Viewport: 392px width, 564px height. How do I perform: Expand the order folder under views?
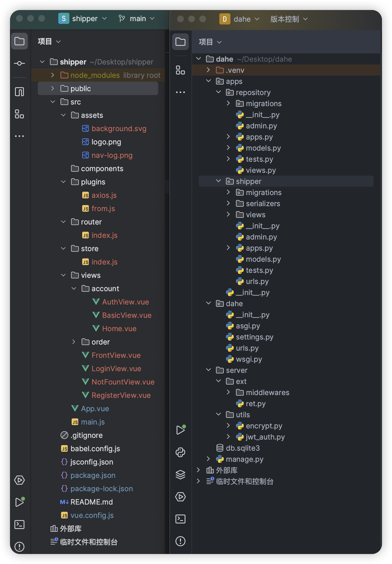point(74,342)
